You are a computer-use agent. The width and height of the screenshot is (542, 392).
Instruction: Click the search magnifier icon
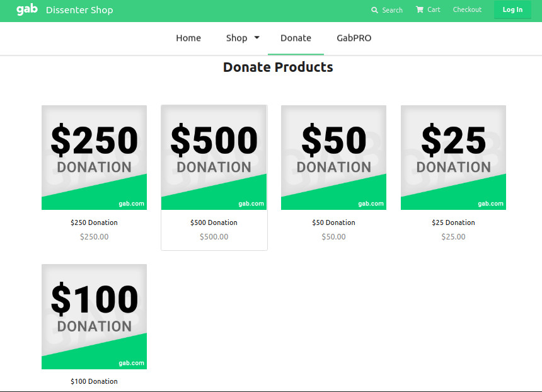click(375, 10)
